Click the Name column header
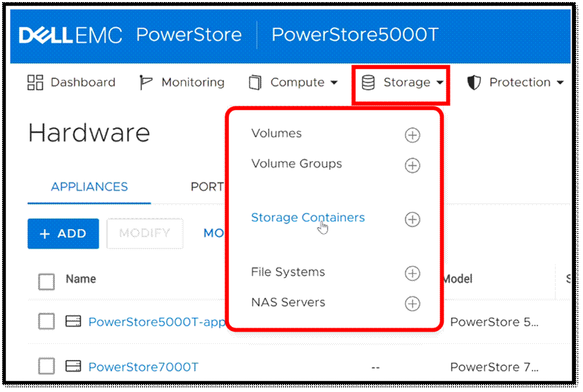 pyautogui.click(x=81, y=279)
